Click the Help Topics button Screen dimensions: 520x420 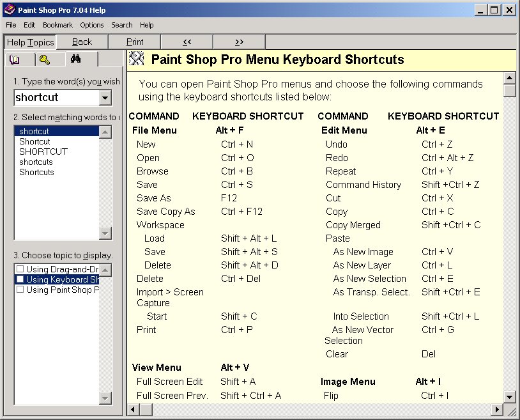point(30,42)
